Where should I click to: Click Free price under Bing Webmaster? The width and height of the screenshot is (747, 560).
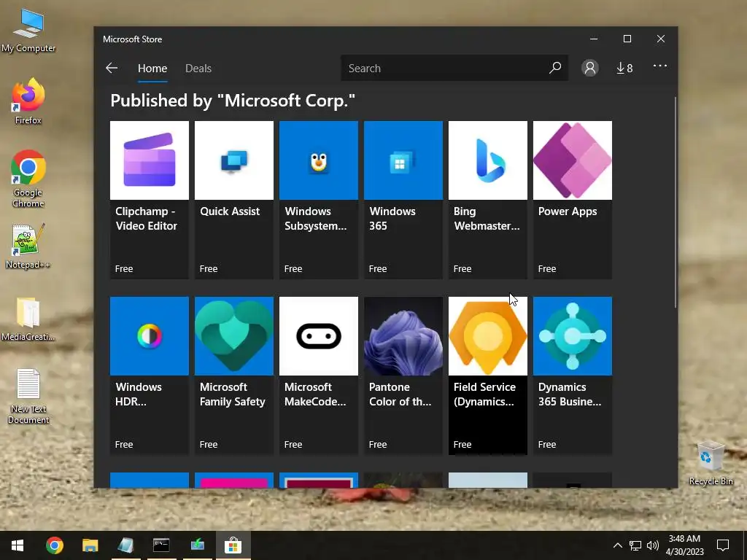(x=462, y=268)
